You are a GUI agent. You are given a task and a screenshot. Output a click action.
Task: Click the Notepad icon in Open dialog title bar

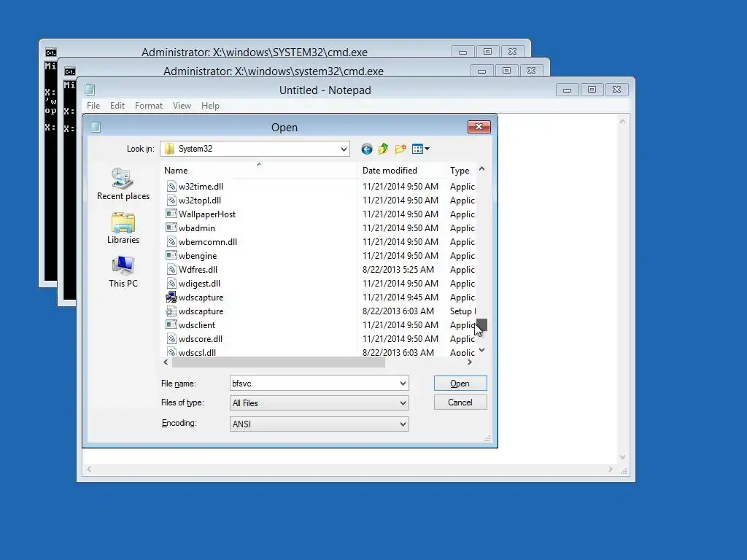[x=96, y=127]
